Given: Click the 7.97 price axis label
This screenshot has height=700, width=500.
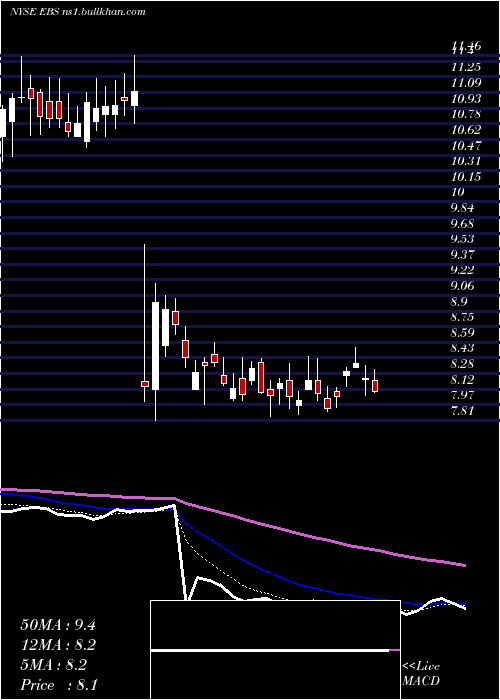Looking at the screenshot, I should point(463,395).
